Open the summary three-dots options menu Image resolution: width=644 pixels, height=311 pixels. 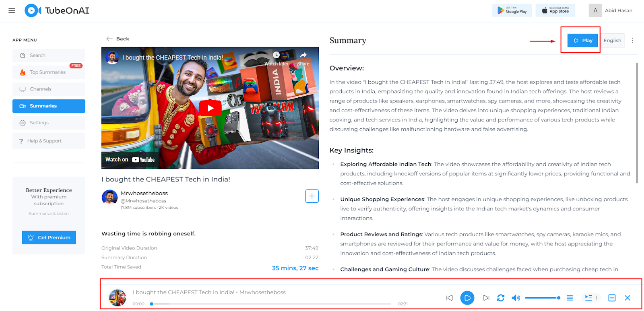click(632, 40)
